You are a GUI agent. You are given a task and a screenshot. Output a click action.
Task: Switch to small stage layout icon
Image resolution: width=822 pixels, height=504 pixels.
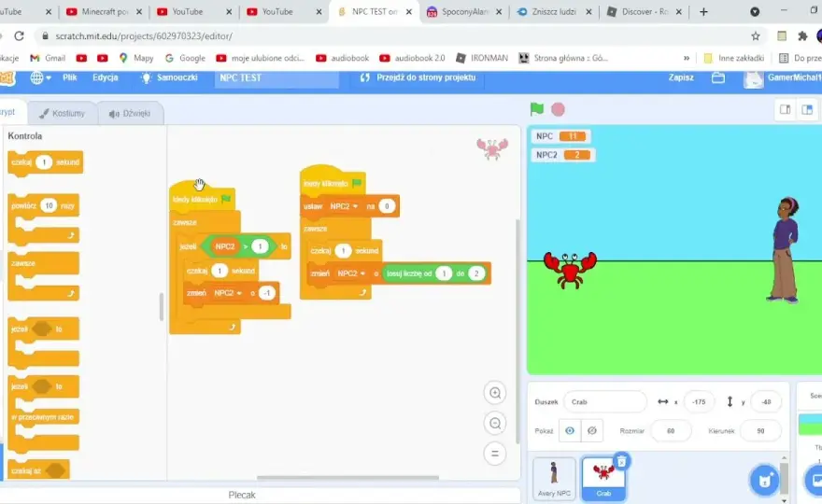pos(785,109)
